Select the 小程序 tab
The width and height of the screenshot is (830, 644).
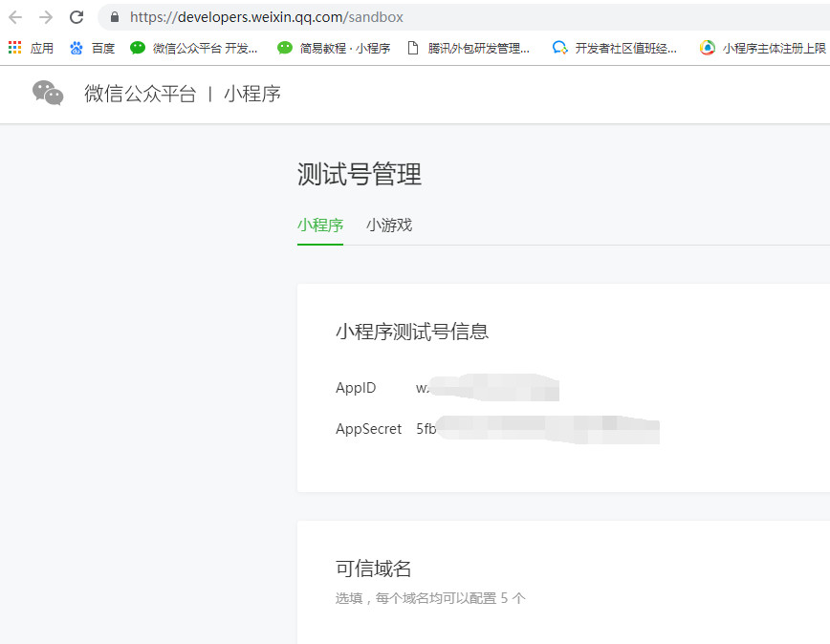[320, 225]
